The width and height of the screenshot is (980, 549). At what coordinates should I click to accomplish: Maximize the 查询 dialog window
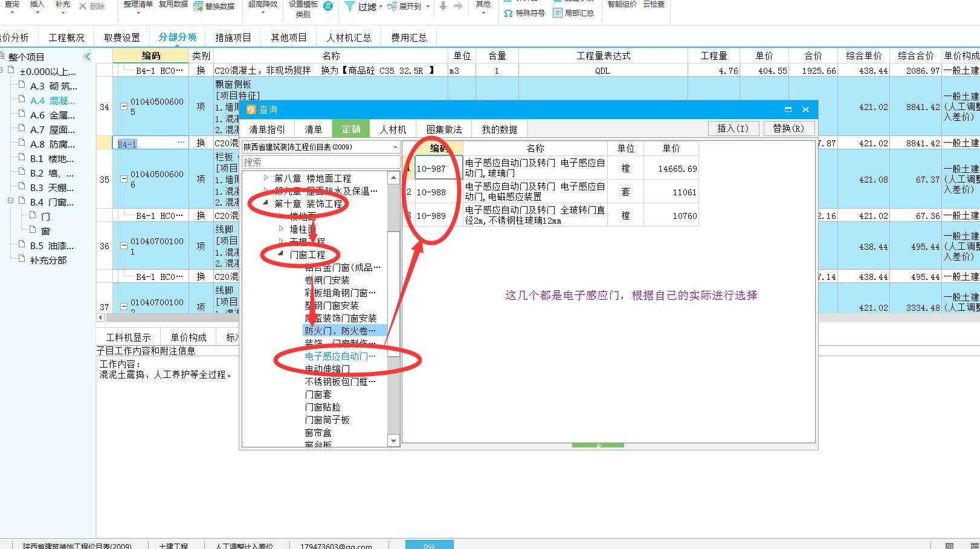point(788,109)
